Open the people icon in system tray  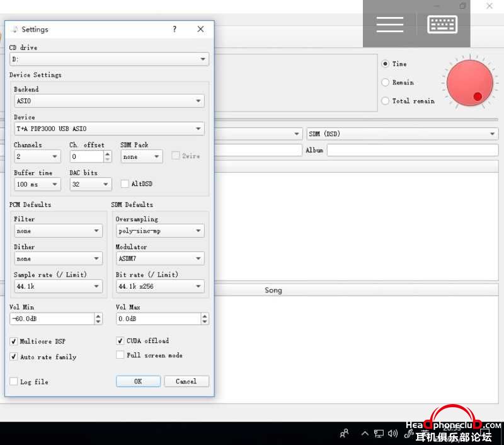pyautogui.click(x=344, y=434)
